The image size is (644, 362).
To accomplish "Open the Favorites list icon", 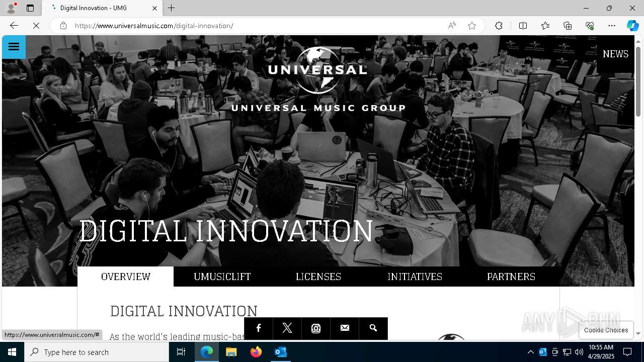I will pyautogui.click(x=545, y=26).
